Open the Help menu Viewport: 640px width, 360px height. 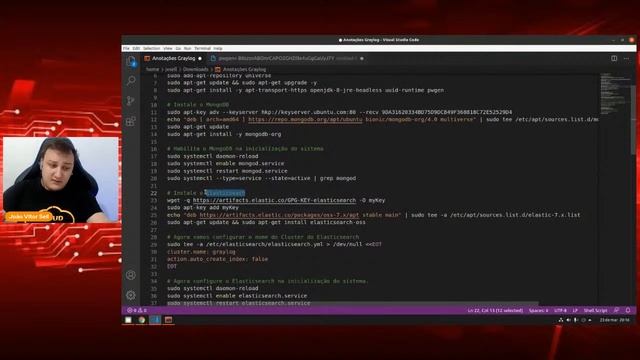[218, 49]
